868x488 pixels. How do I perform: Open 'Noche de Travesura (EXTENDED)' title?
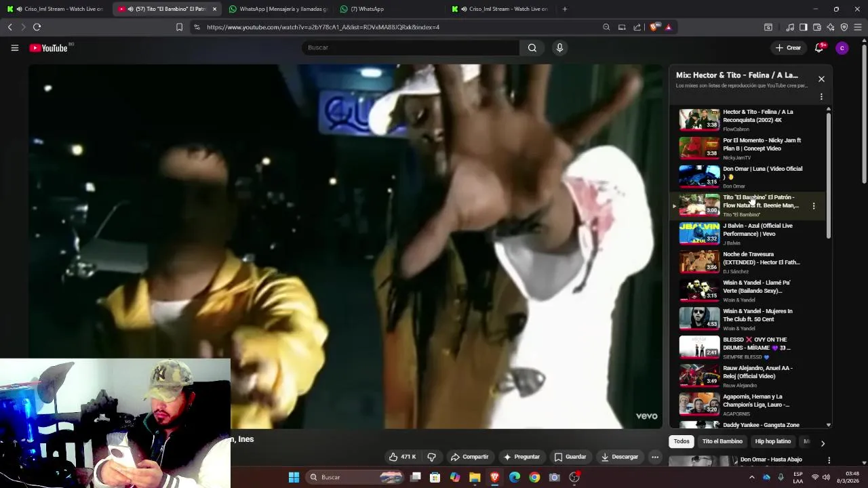(x=761, y=258)
